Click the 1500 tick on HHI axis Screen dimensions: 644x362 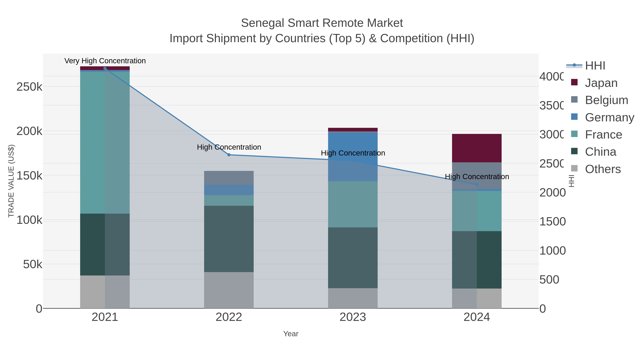tap(553, 222)
